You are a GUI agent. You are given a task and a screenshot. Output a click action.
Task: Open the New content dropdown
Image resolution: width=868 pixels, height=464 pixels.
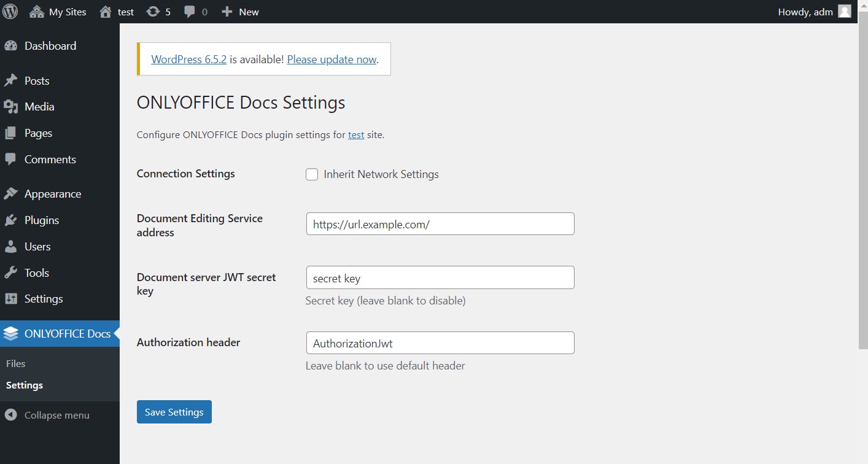click(x=240, y=12)
